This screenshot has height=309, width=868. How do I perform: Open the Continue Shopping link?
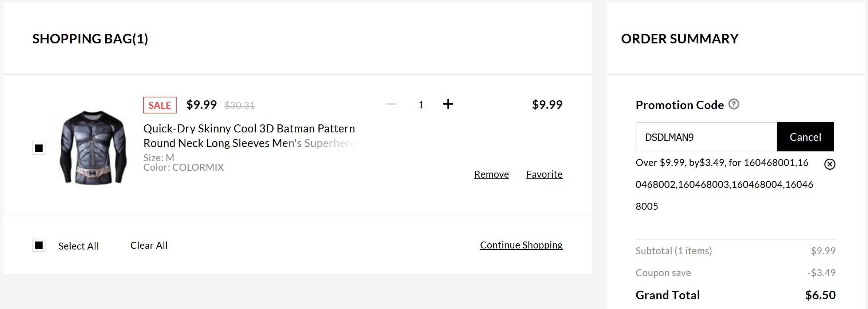pyautogui.click(x=521, y=245)
